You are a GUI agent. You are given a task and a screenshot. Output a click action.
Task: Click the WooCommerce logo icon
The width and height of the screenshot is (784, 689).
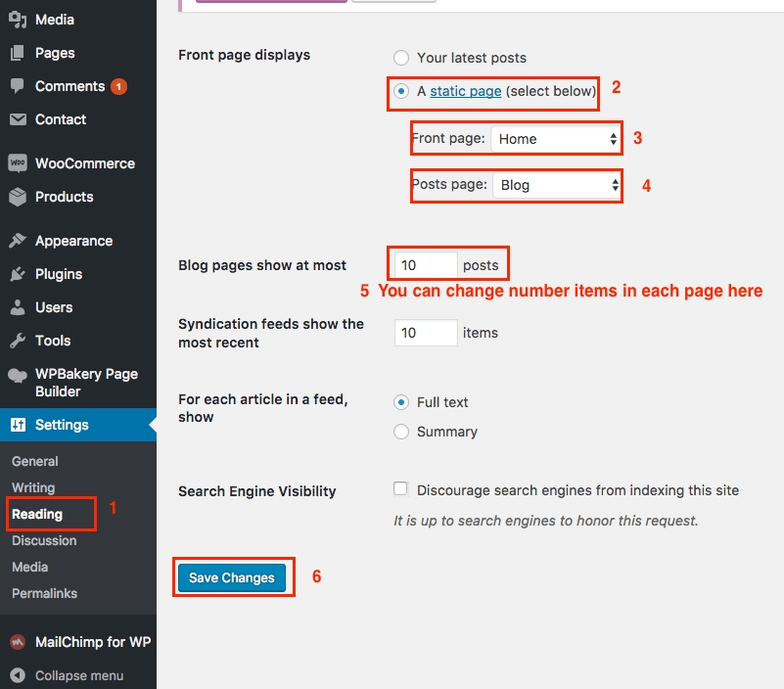[17, 163]
